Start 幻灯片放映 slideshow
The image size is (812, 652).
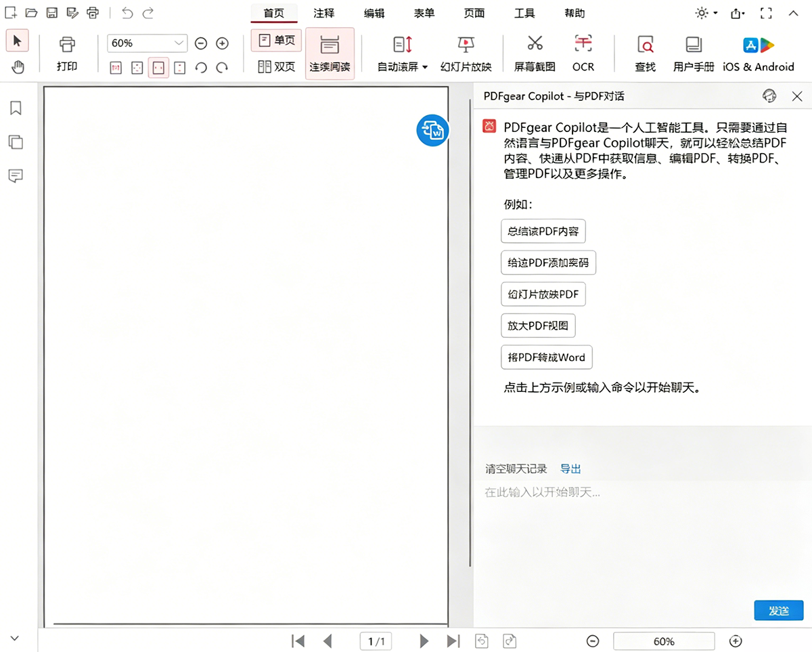(x=466, y=53)
